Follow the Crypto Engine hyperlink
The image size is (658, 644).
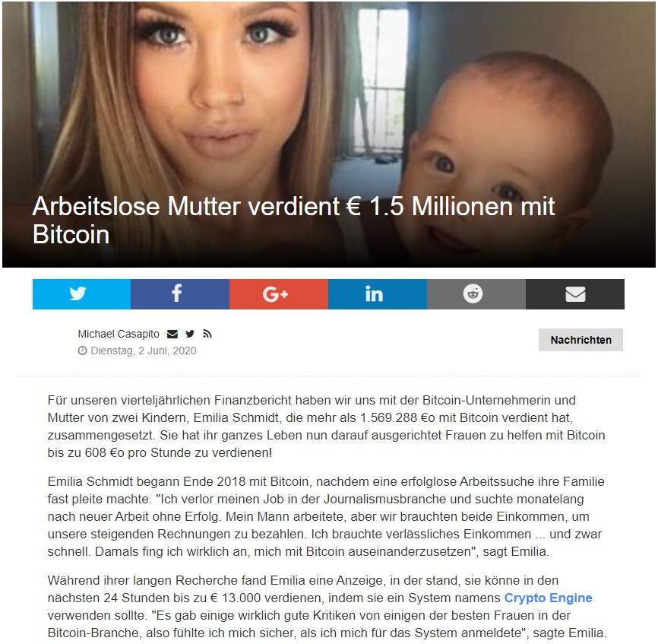548,598
